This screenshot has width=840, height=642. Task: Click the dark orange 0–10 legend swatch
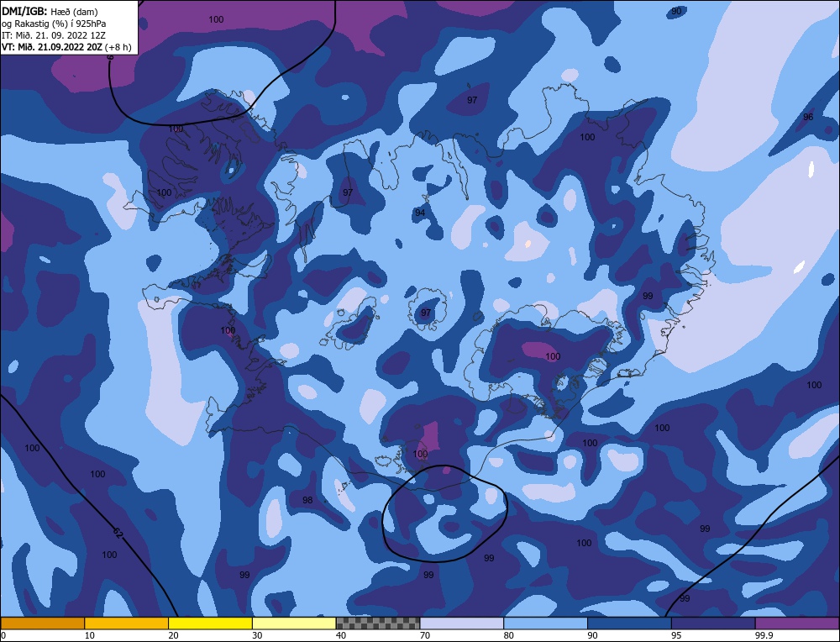coord(42,623)
